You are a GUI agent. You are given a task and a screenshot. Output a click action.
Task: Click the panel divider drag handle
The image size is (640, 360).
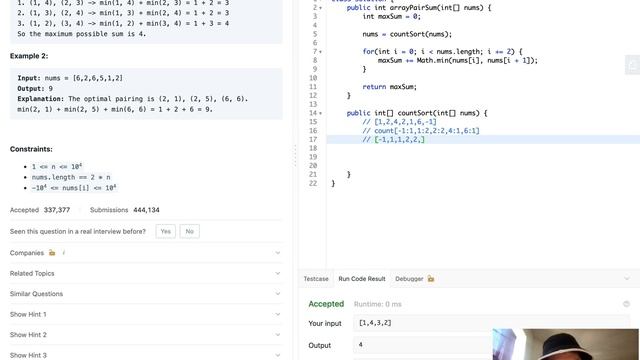(x=295, y=156)
